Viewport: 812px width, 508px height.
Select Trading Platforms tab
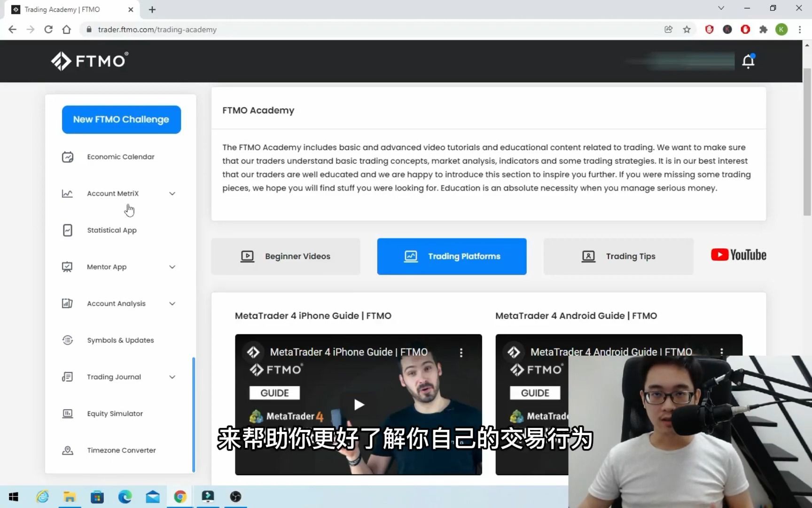pos(452,256)
